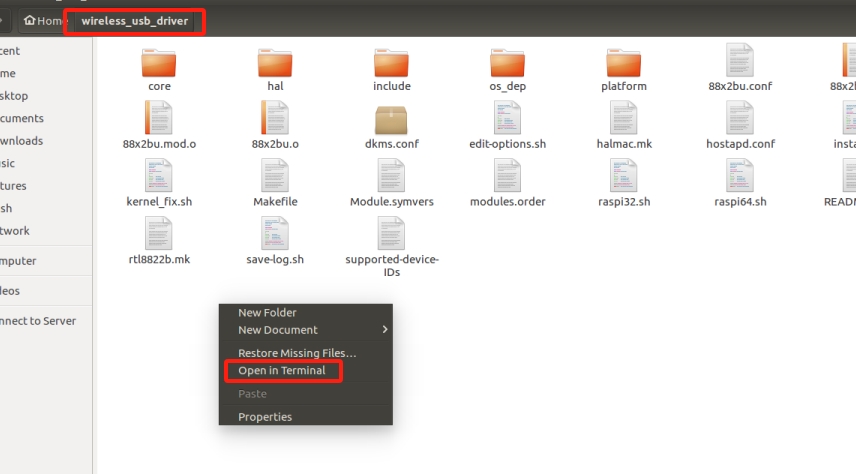Select the save-log.sh script file
This screenshot has height=474, width=856.
pos(275,236)
